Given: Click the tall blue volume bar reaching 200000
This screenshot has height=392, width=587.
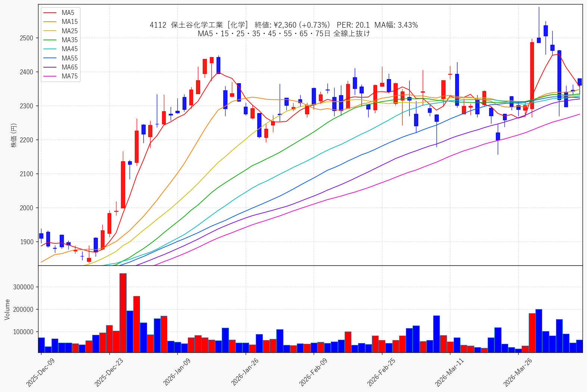Looking at the screenshot, I should coord(539,331).
